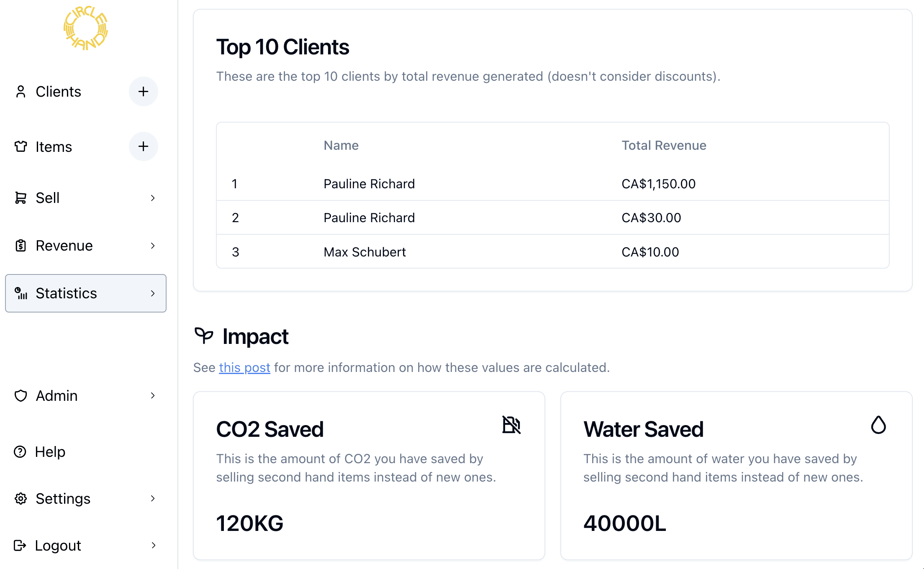This screenshot has width=924, height=569.
Task: Expand the Admin section chevron
Action: click(x=153, y=396)
